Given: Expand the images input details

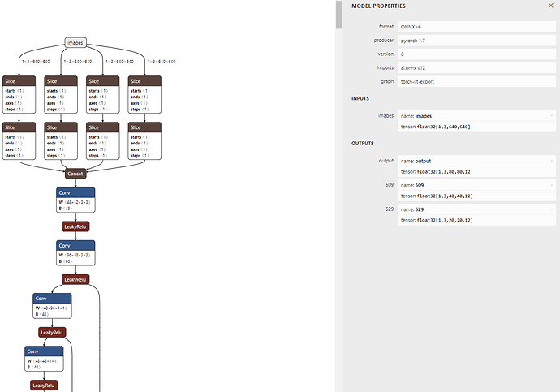Looking at the screenshot, I should tap(551, 116).
